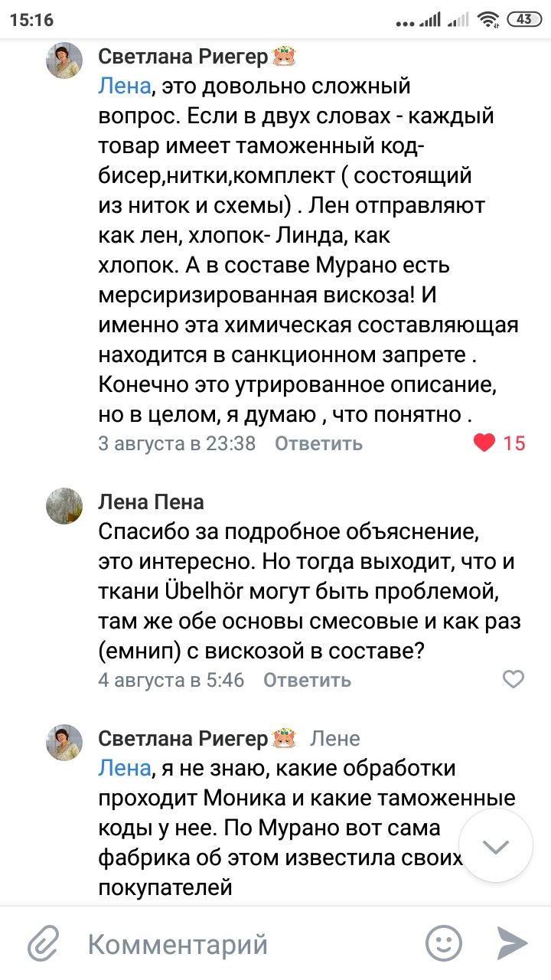Unlike the comment with 15 likes
551x980 pixels.
coord(484,443)
